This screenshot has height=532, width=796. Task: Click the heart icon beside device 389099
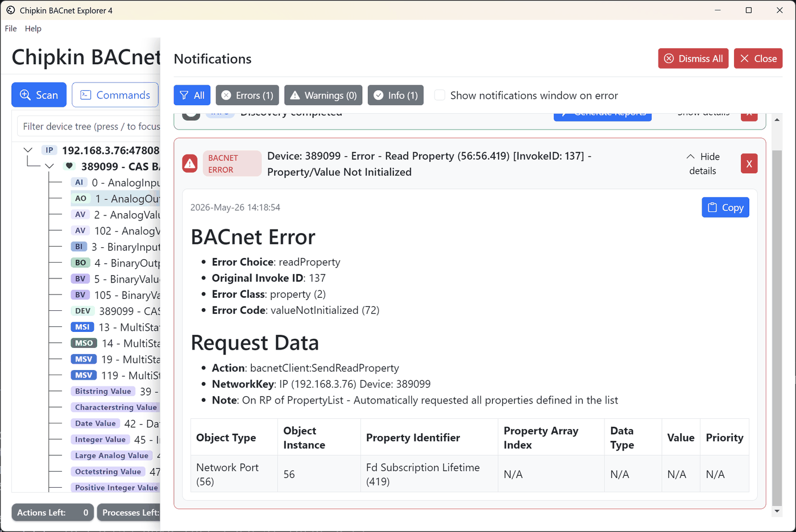(x=69, y=166)
